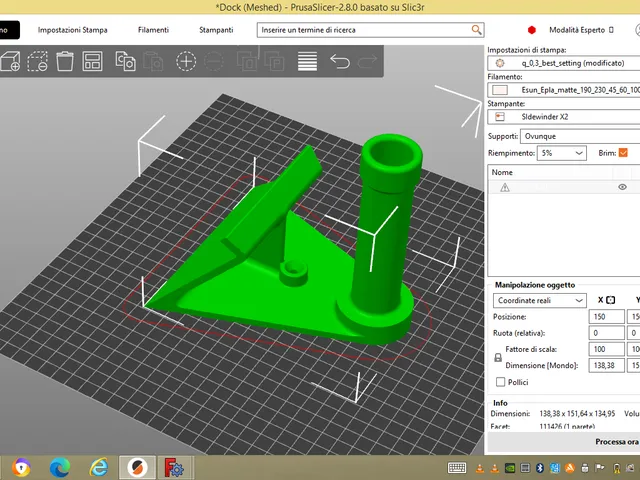
Task: Click the Split to parts icon
Action: click(274, 61)
